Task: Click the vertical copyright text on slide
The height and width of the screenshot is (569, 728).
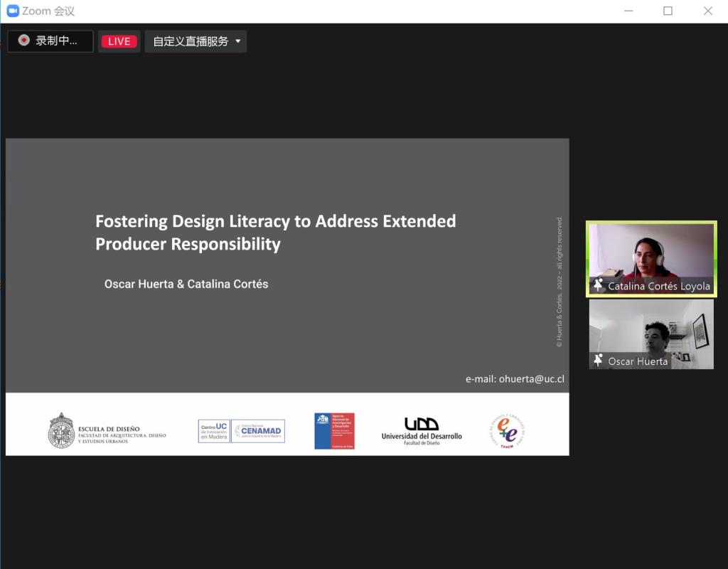Action: pyautogui.click(x=560, y=282)
